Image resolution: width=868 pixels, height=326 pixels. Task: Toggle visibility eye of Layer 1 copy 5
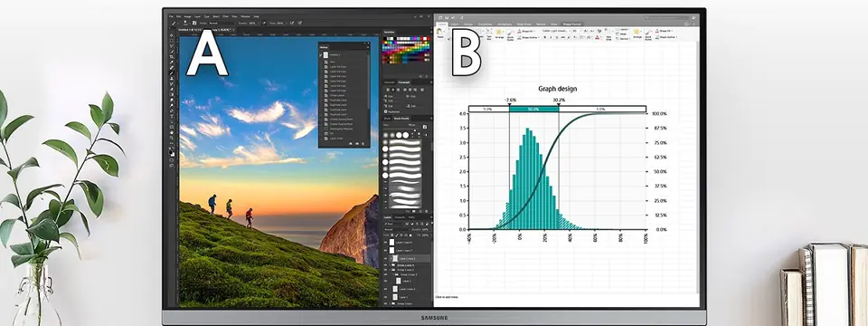tap(385, 258)
